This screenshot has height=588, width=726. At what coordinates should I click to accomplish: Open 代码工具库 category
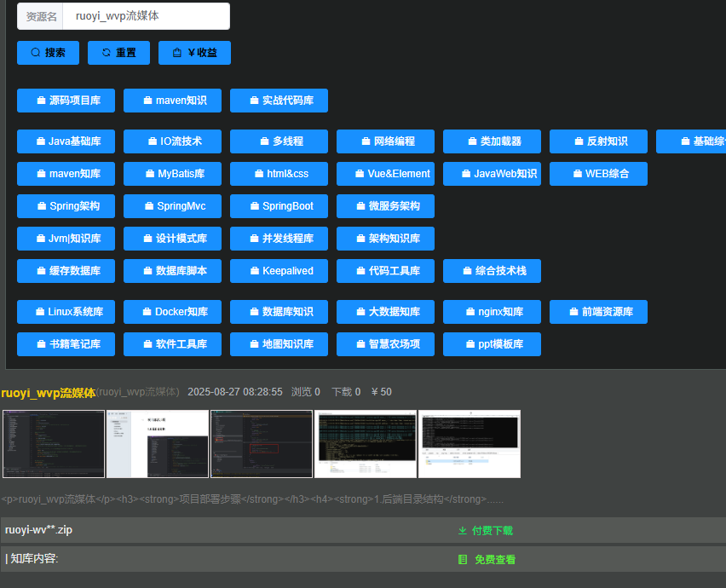[x=385, y=271]
